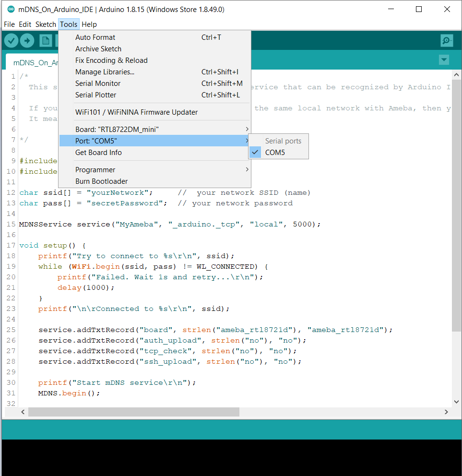Open the File menu
Screen dimensions: 462x476
coord(9,24)
